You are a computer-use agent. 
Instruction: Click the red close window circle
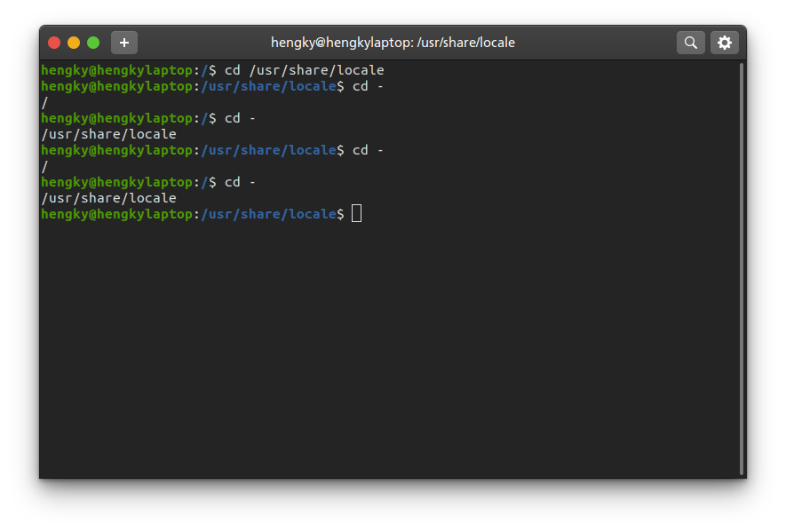(x=53, y=41)
